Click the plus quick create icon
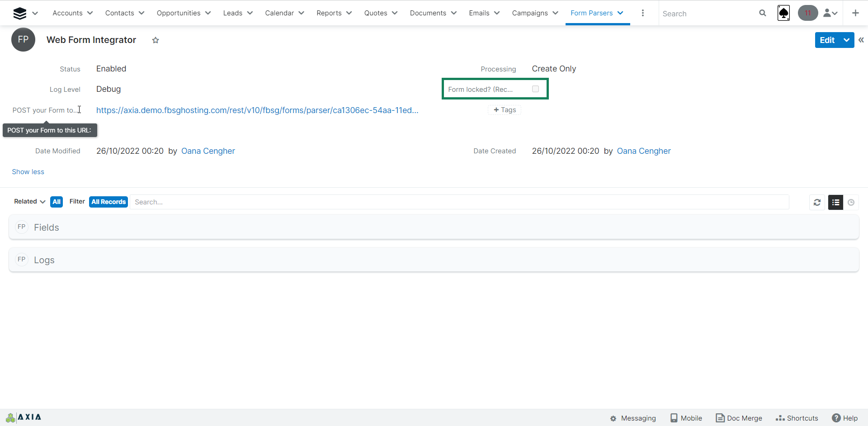 855,13
